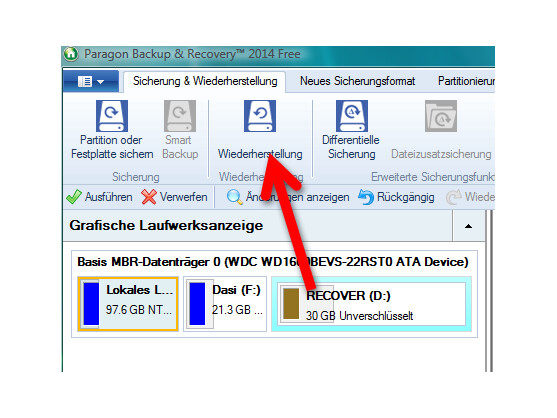Screen dimensions: 557x418
Task: Open the Neues Sicherungsformat tab
Action: point(357,81)
